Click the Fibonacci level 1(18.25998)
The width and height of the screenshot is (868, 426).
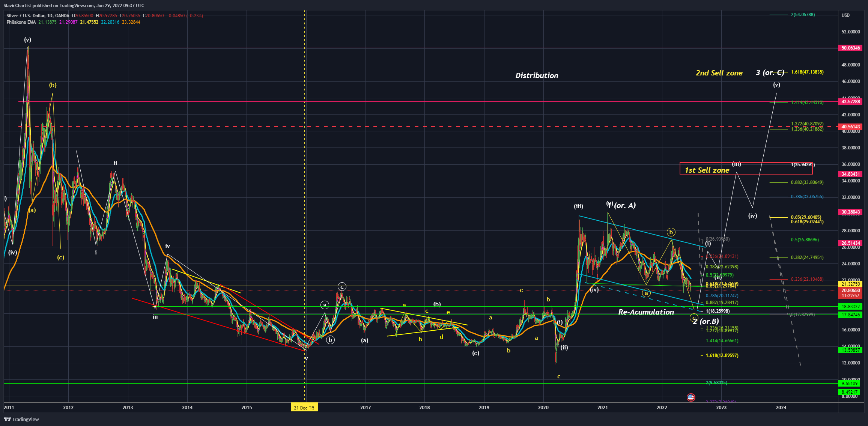click(x=718, y=311)
